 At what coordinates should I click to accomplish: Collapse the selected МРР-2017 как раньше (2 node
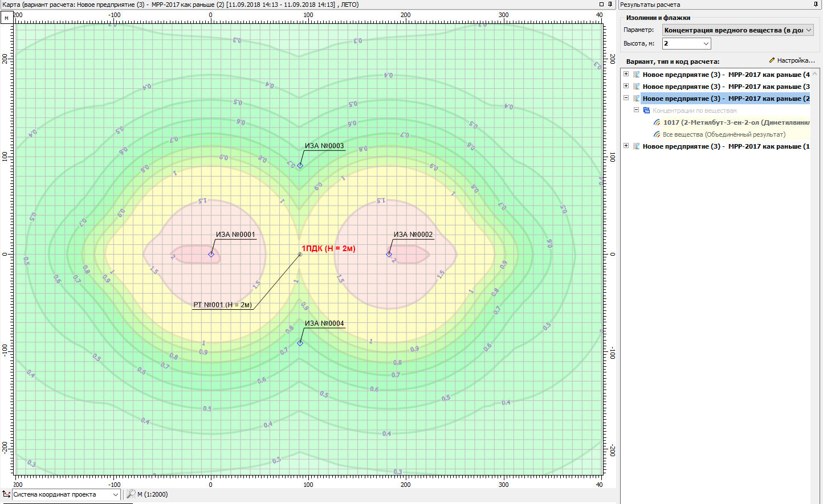tap(626, 98)
